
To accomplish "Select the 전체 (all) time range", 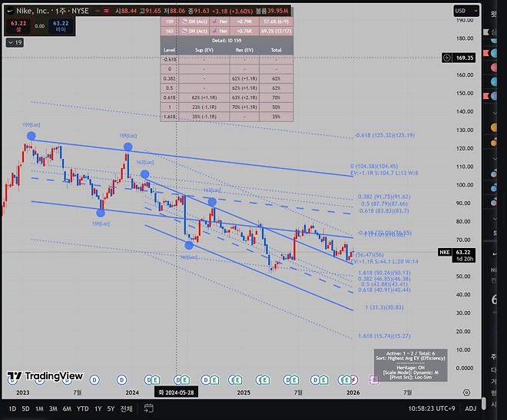I will click(127, 408).
